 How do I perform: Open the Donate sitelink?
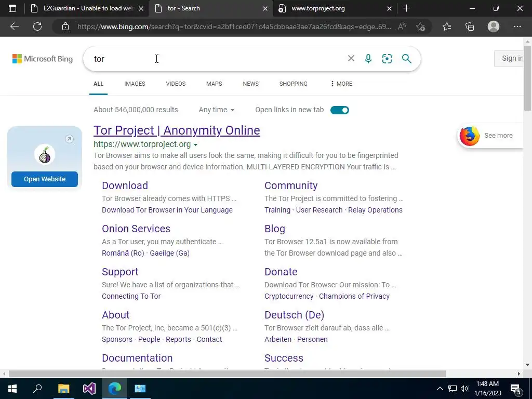click(x=281, y=272)
